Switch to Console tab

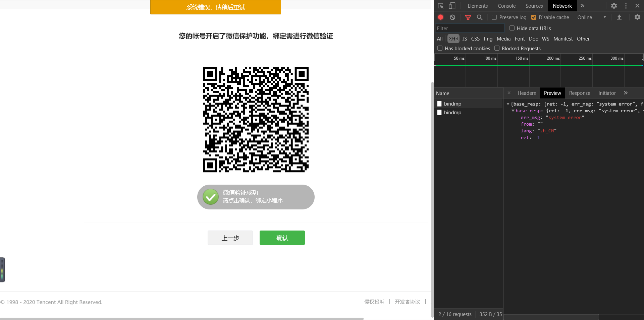pyautogui.click(x=506, y=6)
